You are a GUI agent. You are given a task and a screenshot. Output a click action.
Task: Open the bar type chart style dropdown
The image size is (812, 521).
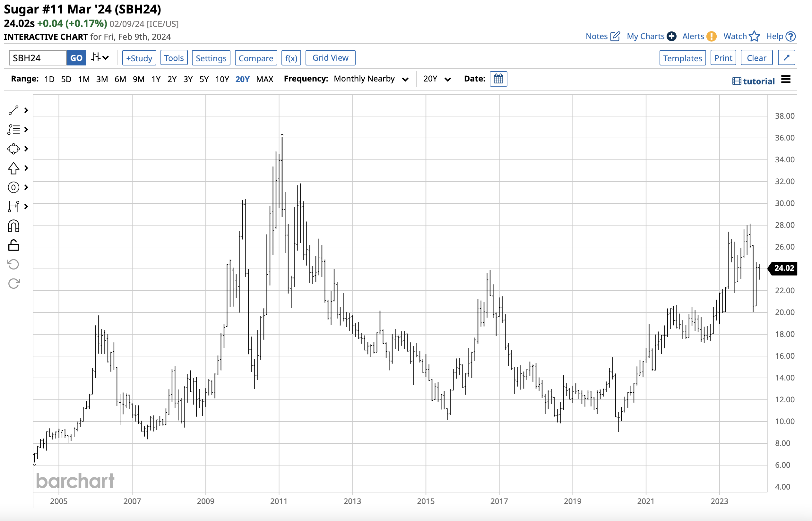click(x=100, y=57)
